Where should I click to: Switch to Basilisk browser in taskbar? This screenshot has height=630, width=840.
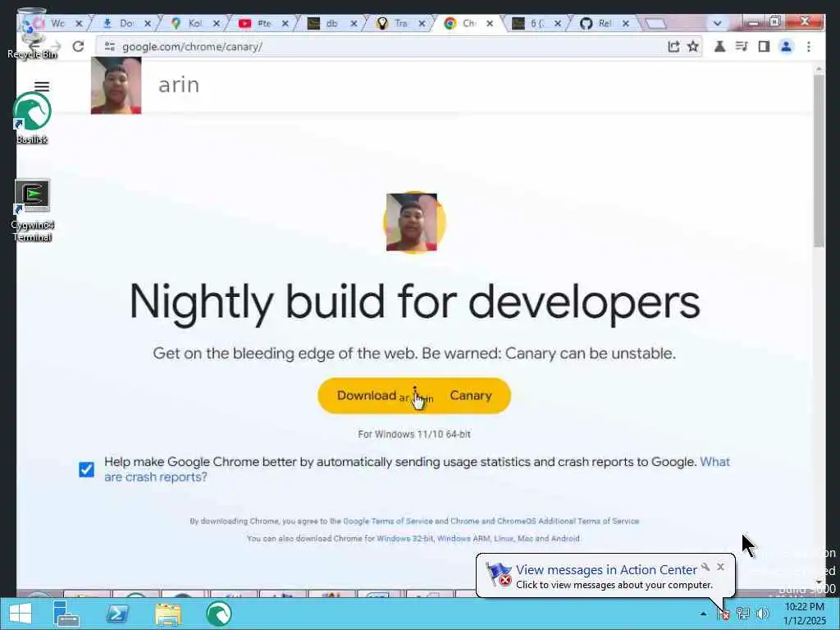218,614
